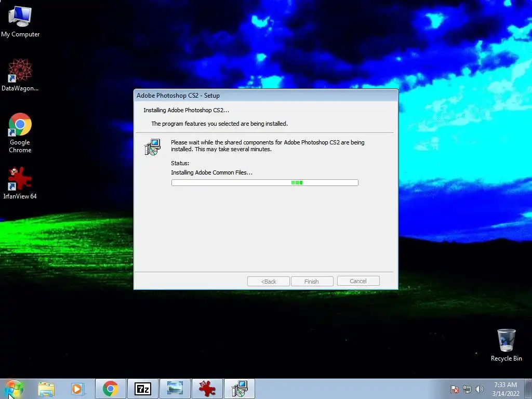Click the installation progress bar

(264, 182)
